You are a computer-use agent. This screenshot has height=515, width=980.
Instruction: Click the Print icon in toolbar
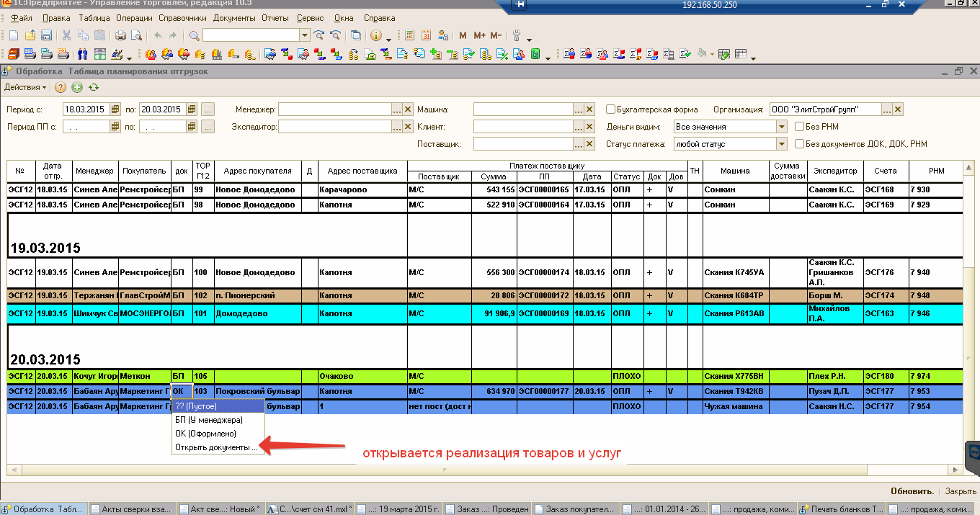coord(120,35)
